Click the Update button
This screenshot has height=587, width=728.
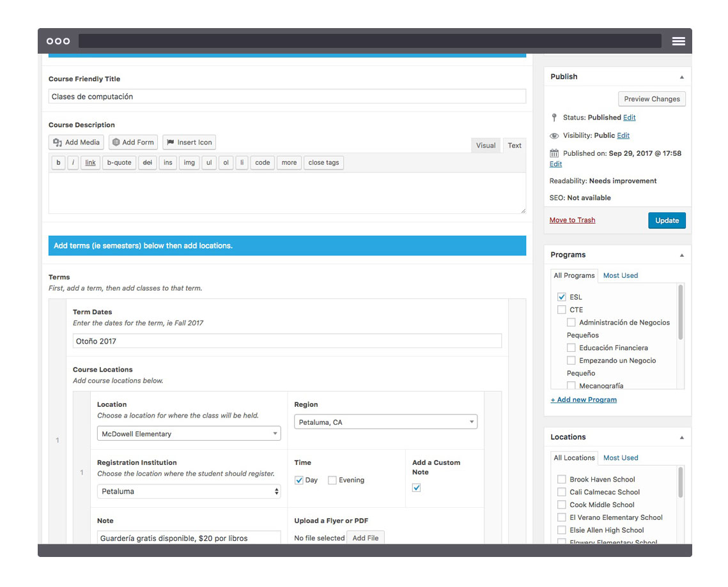(x=667, y=220)
